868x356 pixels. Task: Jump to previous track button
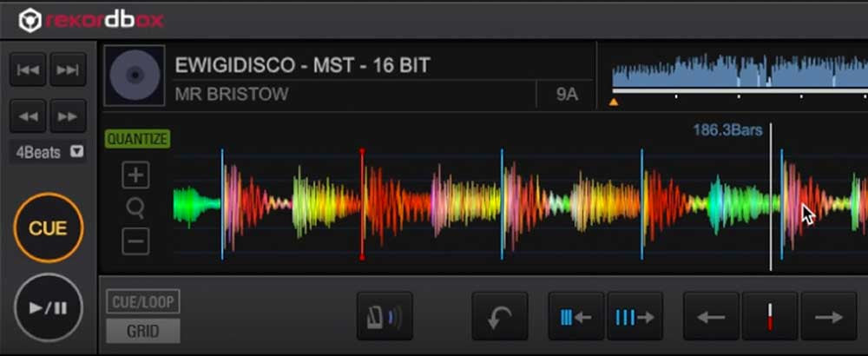[29, 69]
